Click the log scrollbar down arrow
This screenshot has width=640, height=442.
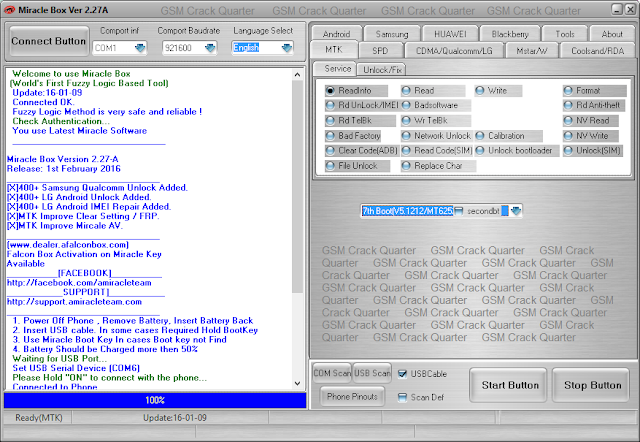[297, 383]
